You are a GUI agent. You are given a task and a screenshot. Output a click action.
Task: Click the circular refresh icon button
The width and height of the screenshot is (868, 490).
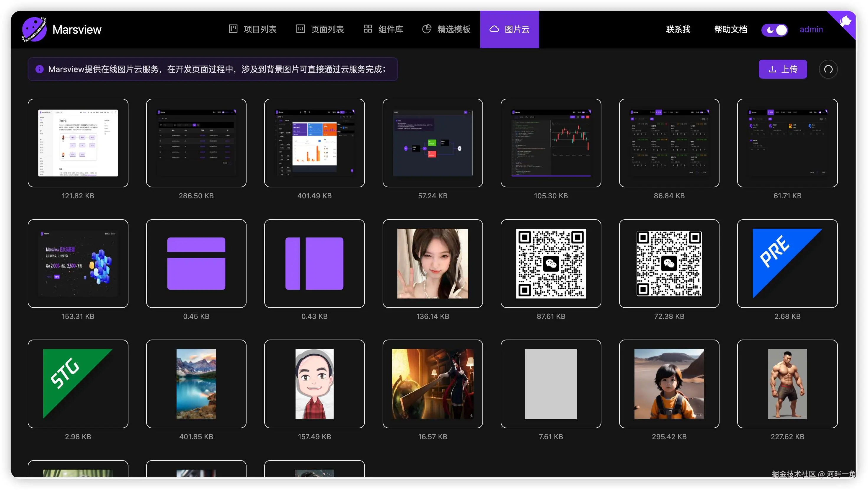click(x=828, y=69)
